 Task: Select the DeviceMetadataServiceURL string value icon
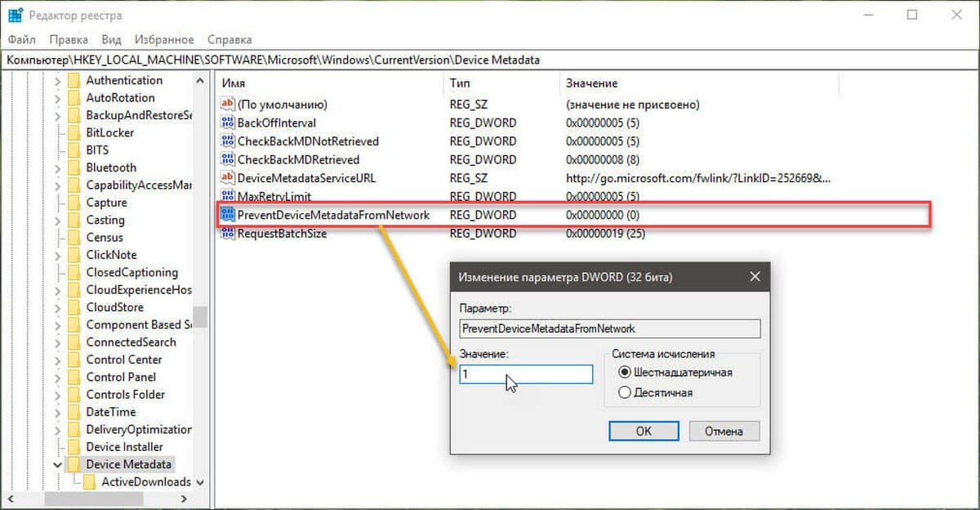pos(228,177)
